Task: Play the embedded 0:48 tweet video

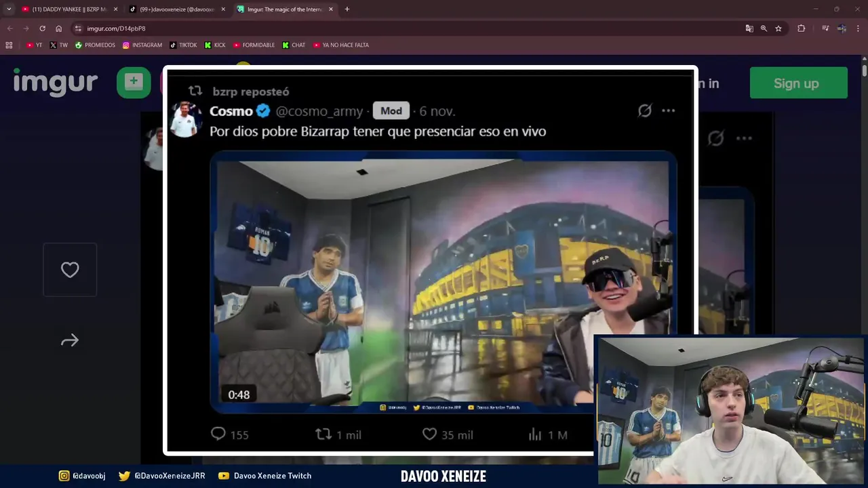Action: coord(442,282)
